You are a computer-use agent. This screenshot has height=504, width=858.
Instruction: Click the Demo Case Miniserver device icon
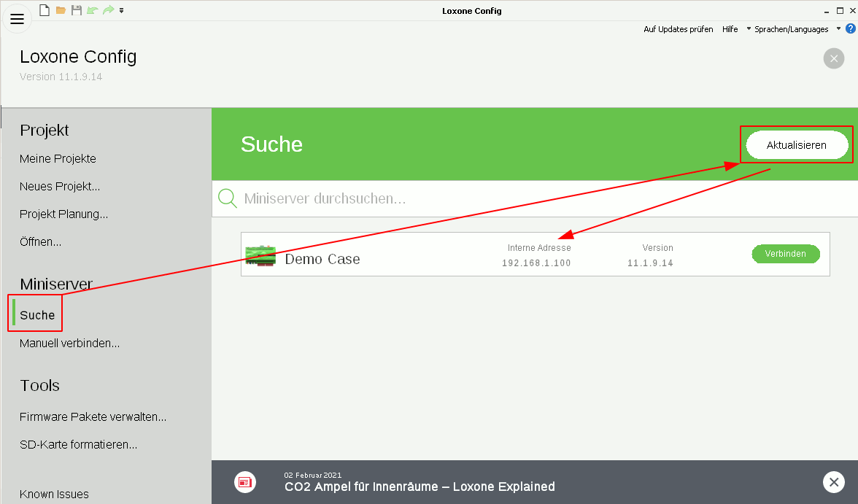[x=260, y=256]
